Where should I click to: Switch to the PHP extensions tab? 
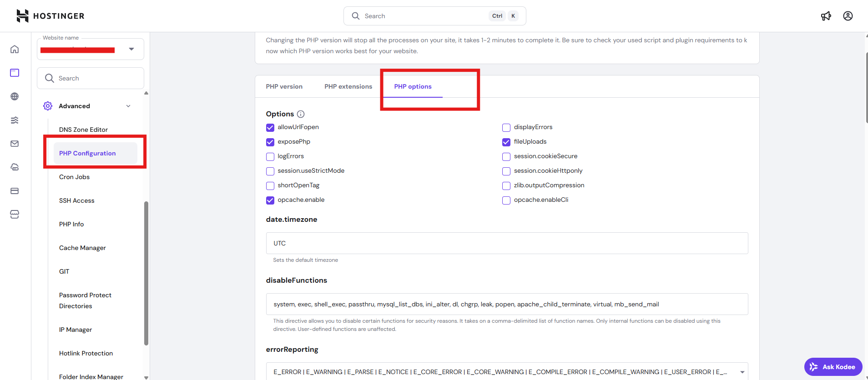coord(348,86)
